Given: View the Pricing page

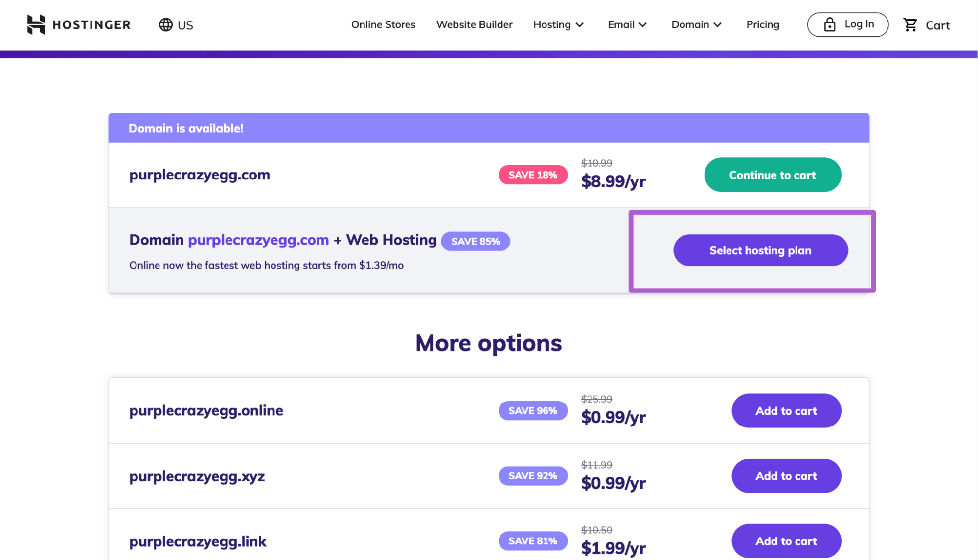Looking at the screenshot, I should coord(762,24).
